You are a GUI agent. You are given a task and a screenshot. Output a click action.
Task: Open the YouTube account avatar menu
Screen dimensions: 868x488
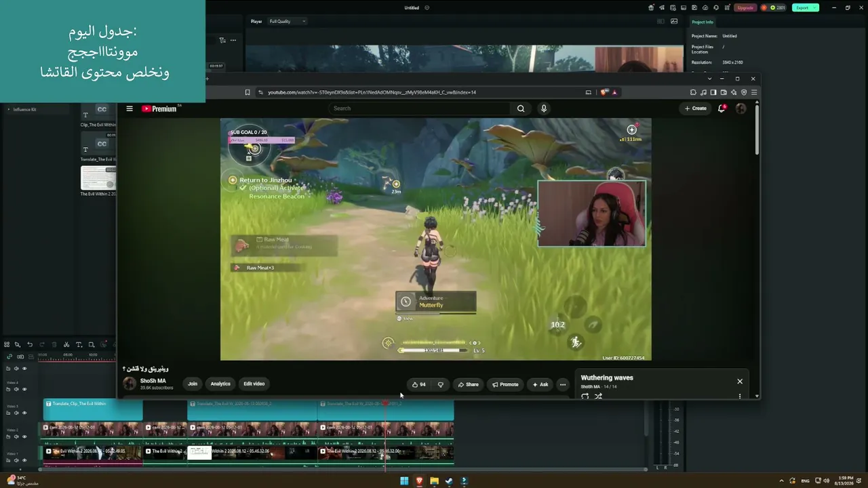click(x=741, y=108)
